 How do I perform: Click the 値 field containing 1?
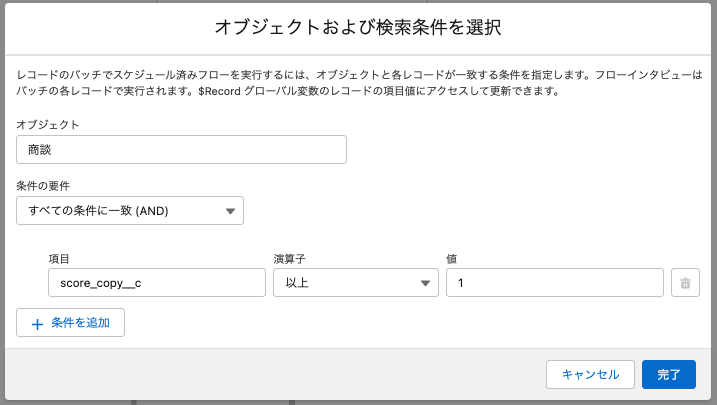coord(555,283)
